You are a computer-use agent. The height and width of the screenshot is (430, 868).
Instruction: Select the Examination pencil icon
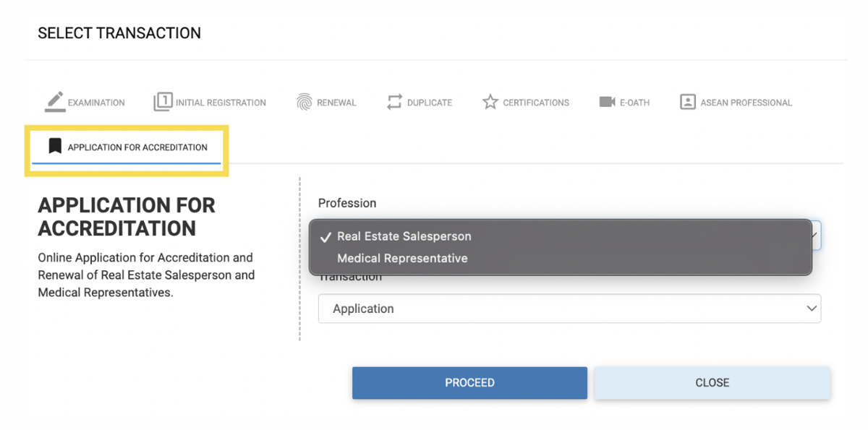[52, 100]
